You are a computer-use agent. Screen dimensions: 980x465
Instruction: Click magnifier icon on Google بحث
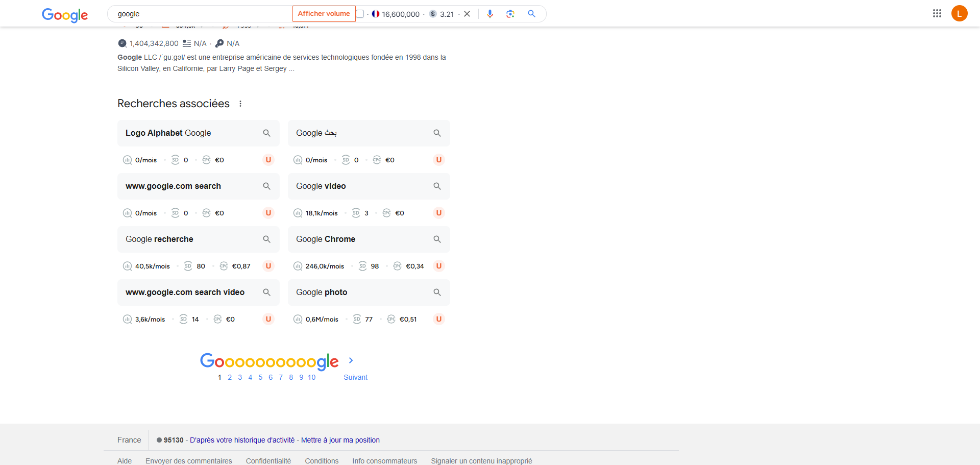pyautogui.click(x=437, y=133)
